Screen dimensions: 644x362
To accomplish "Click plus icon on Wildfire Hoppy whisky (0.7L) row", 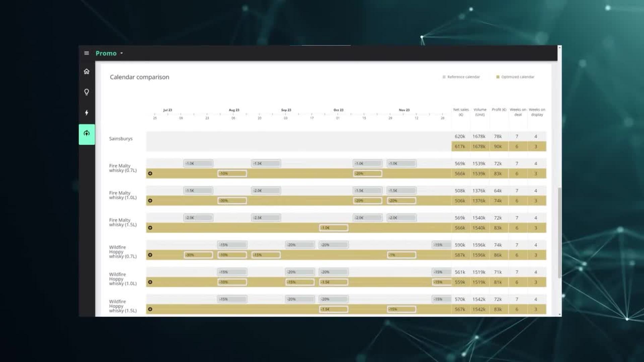I will 150,255.
